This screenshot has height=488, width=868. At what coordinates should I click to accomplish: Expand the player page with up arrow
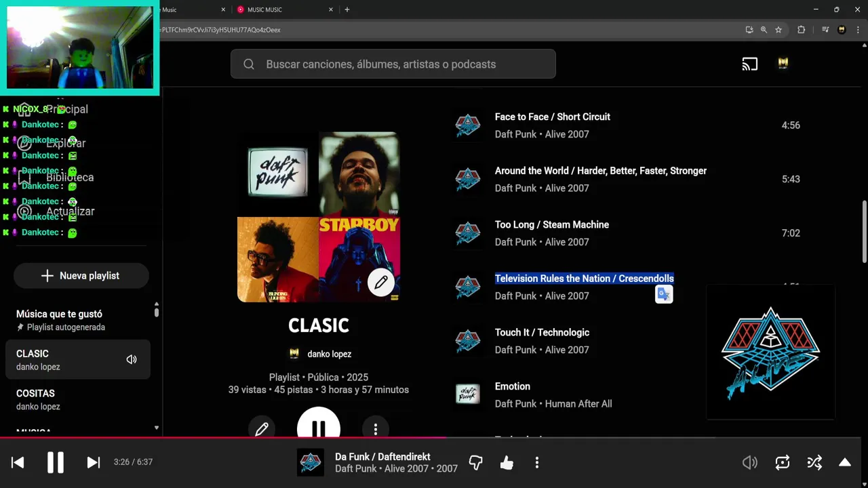pos(845,462)
